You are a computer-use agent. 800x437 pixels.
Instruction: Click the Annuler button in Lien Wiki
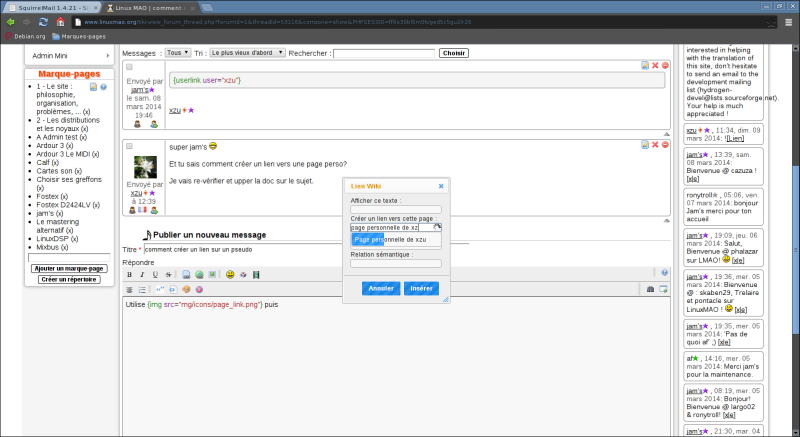pyautogui.click(x=381, y=288)
